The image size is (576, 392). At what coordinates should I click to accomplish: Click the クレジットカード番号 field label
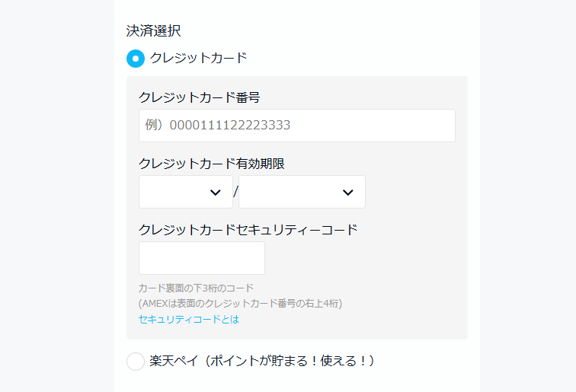(x=200, y=97)
